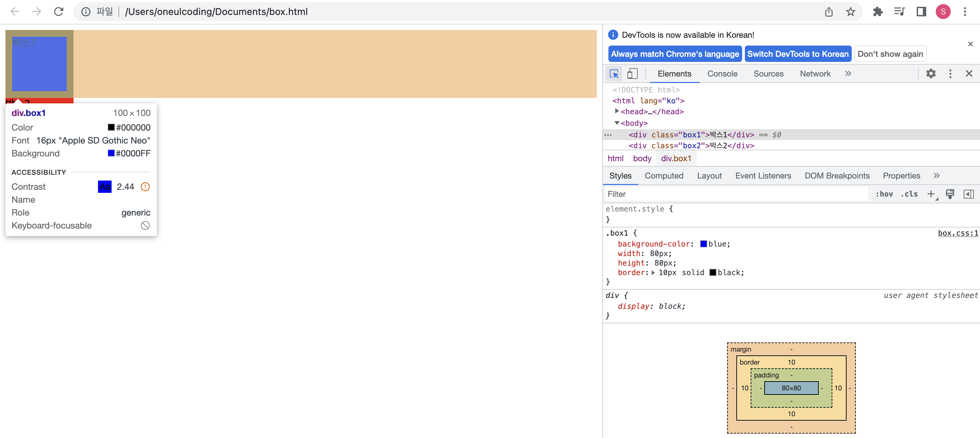Toggle the :hov element state panel

[884, 194]
